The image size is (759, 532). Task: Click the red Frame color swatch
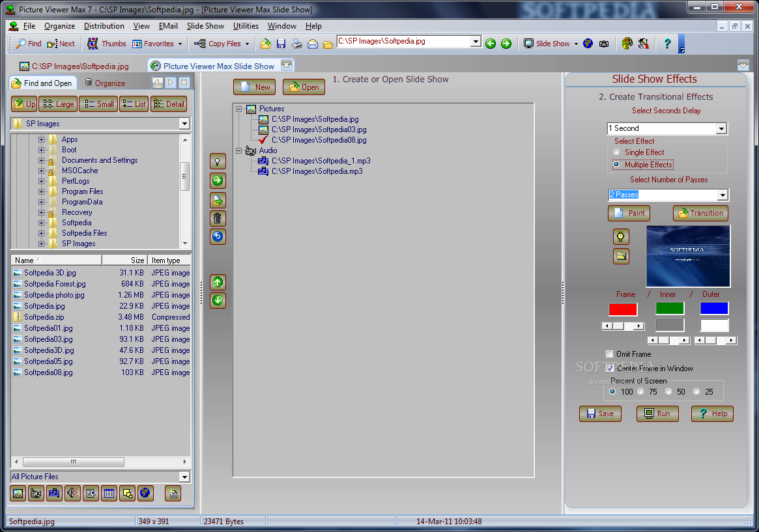(x=623, y=309)
